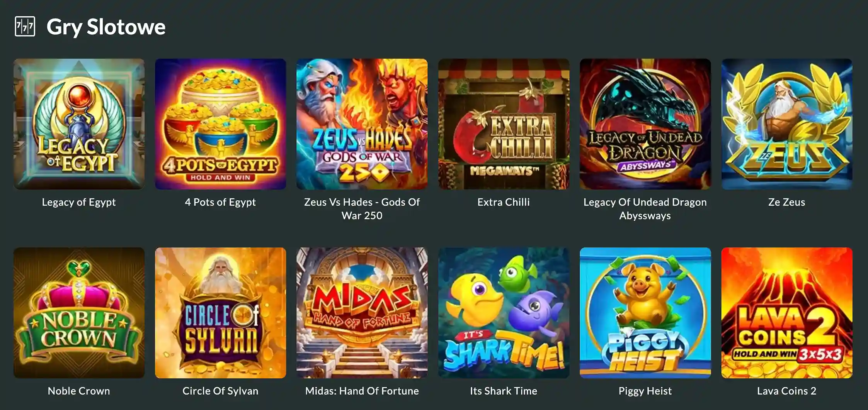Open the Zeus Vs Hades game image
Viewport: 868px width, 410px height.
point(362,124)
